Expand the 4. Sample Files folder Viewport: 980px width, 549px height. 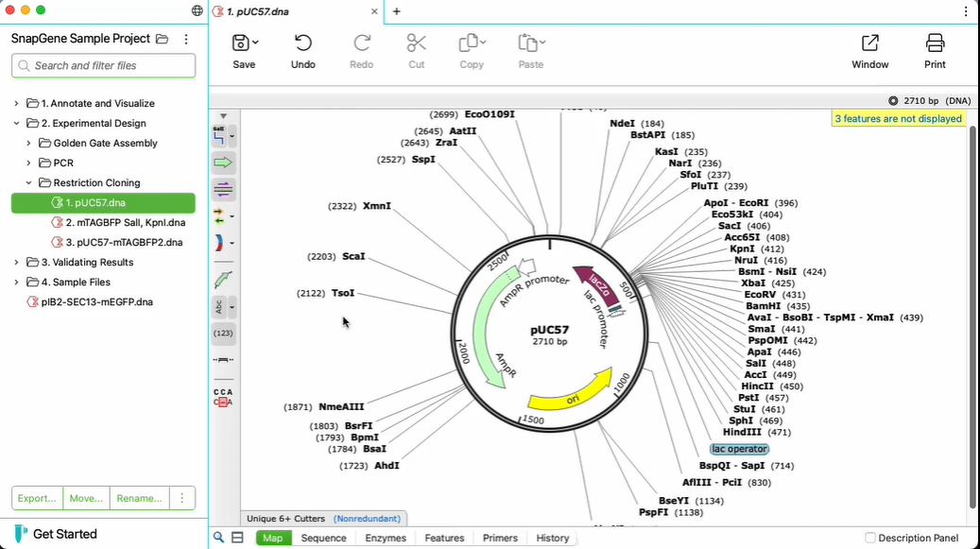click(16, 283)
